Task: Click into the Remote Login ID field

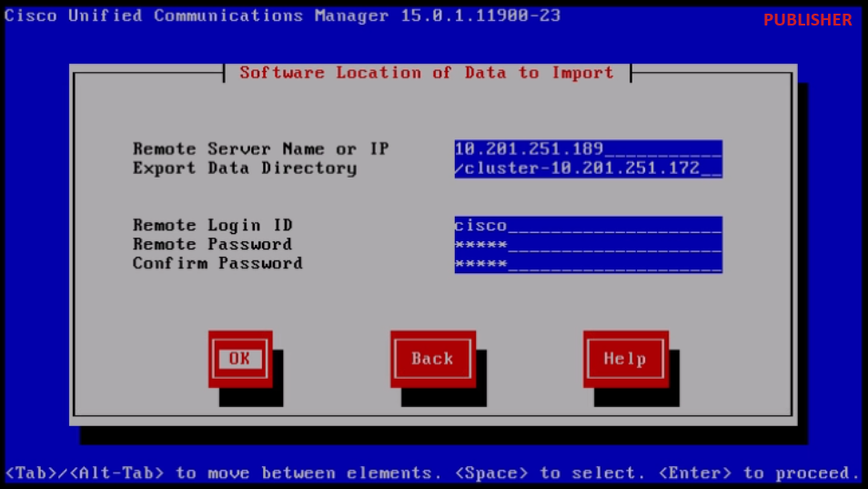Action: coord(589,226)
